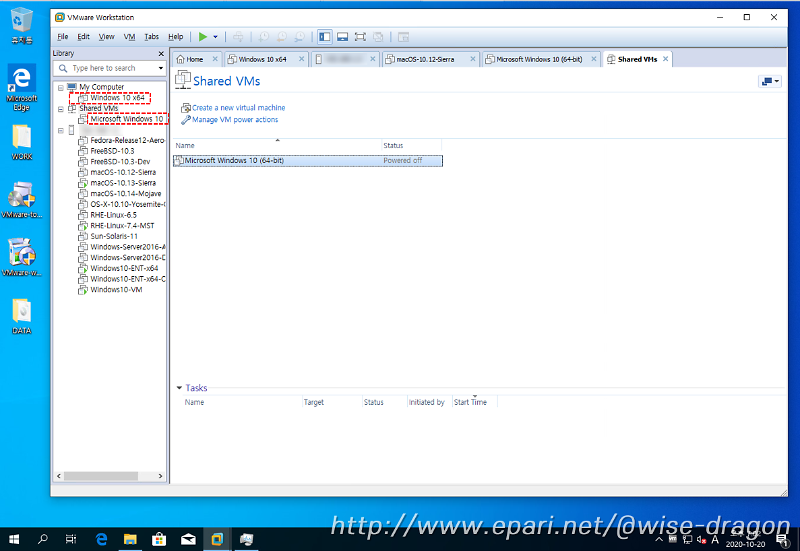Select Microsoft Windows 10 (64-bit) row in list
This screenshot has height=551, width=800.
308,161
